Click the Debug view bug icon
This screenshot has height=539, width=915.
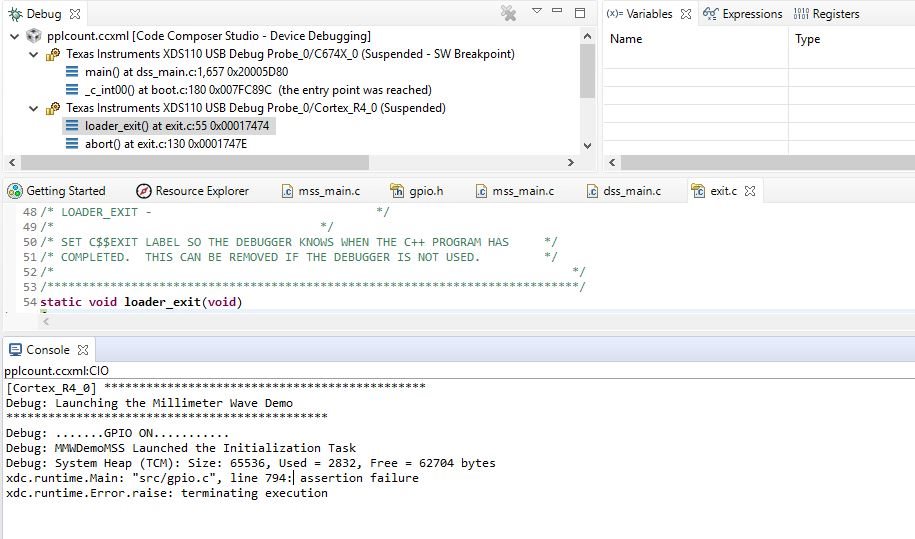pyautogui.click(x=15, y=14)
